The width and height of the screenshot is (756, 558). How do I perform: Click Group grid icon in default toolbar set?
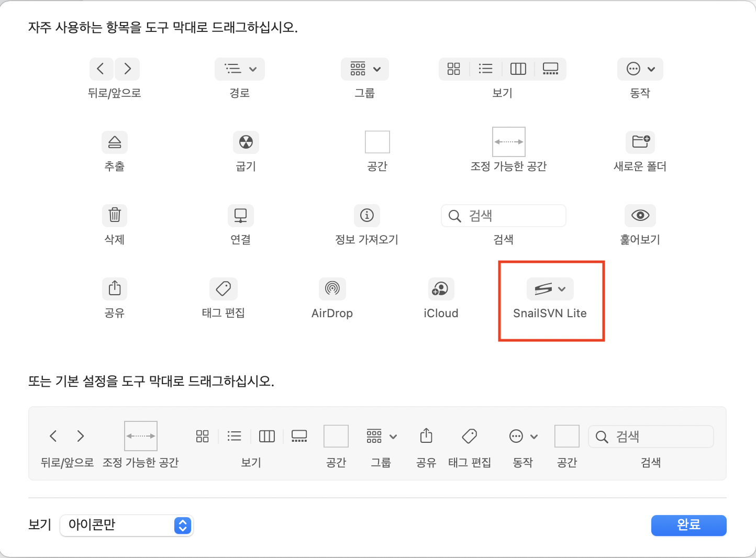pyautogui.click(x=374, y=436)
